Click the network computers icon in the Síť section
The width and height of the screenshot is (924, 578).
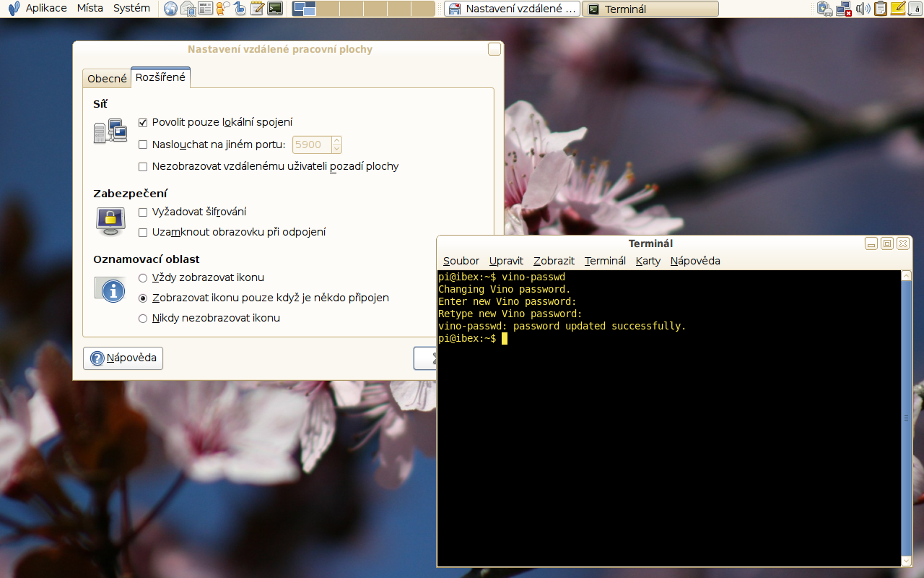coord(110,131)
